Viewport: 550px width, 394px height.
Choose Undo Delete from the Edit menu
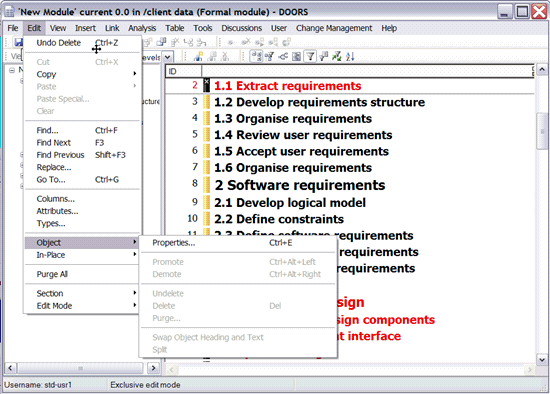point(82,43)
